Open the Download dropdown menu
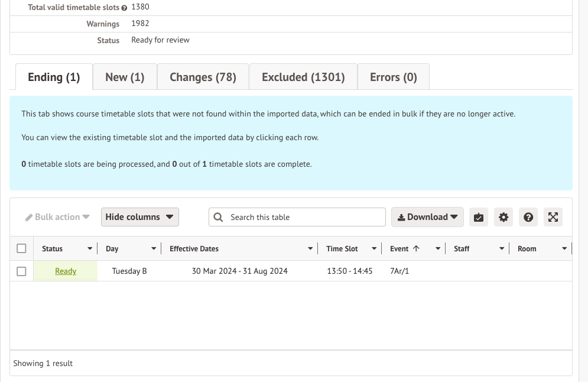588x382 pixels. point(427,217)
